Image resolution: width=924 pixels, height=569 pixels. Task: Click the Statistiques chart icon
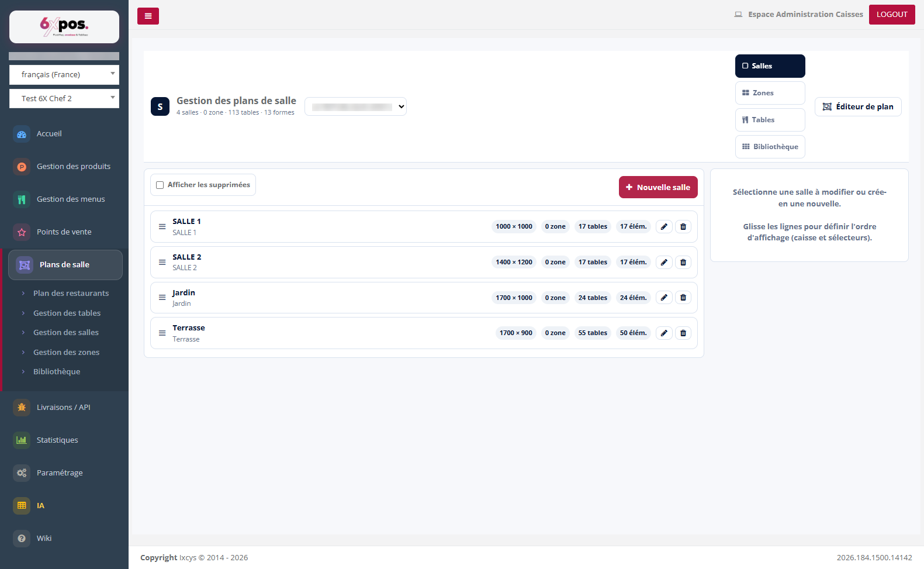(22, 440)
